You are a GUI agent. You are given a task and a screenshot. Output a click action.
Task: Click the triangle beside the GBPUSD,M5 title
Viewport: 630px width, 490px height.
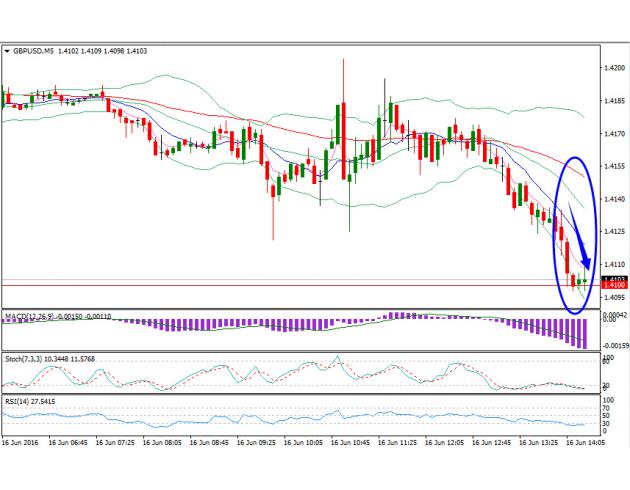coord(6,52)
